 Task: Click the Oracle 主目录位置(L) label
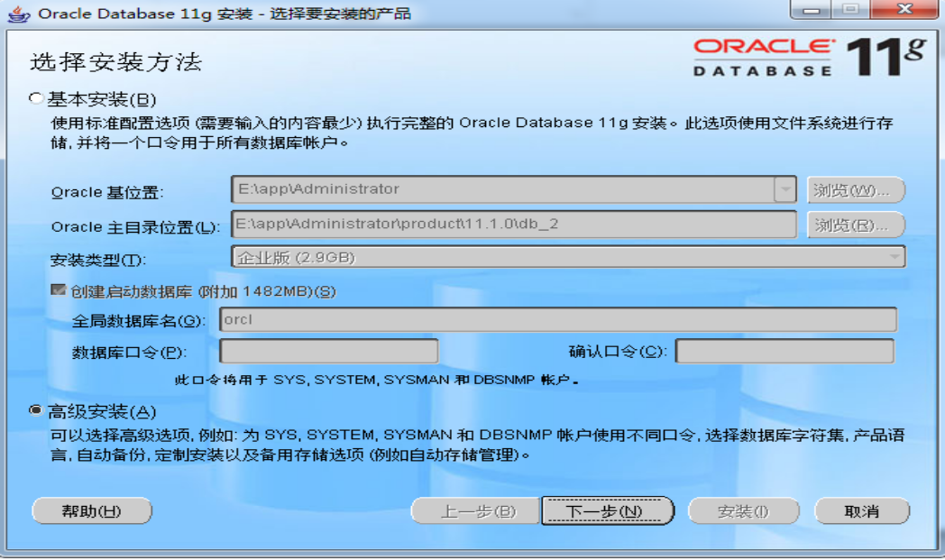point(135,227)
